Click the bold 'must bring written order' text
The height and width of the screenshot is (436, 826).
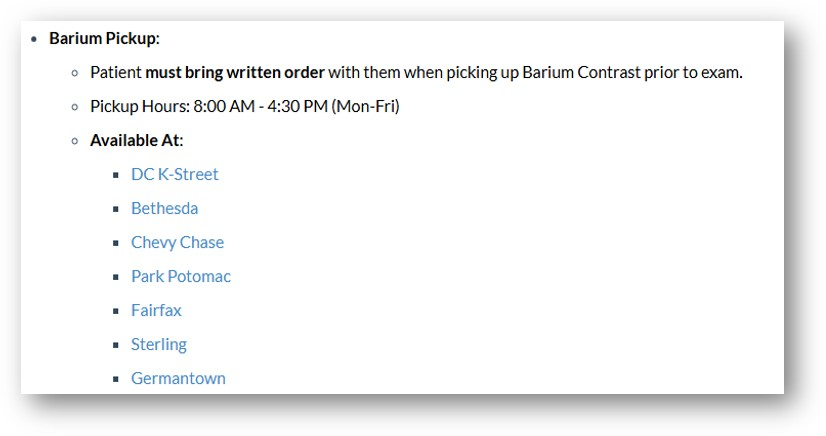(x=234, y=72)
